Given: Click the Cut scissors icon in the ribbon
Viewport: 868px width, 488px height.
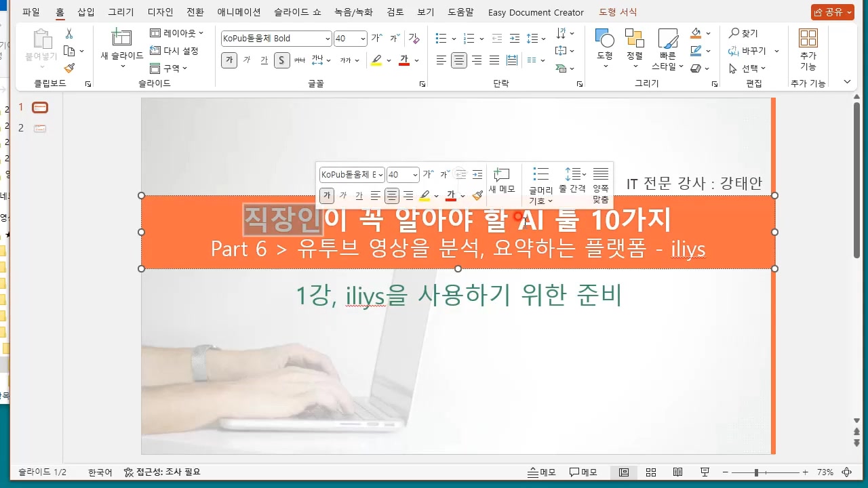Looking at the screenshot, I should pyautogui.click(x=69, y=34).
